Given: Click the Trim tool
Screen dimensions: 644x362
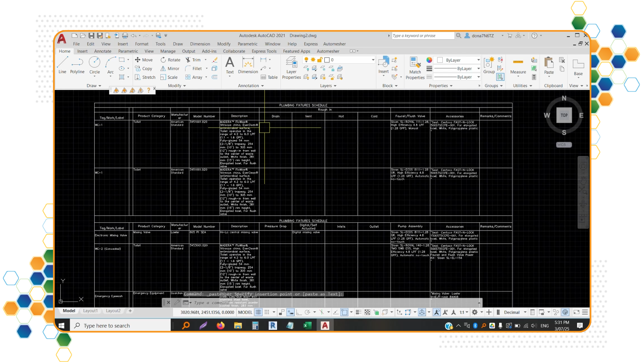Looking at the screenshot, I should click(193, 60).
